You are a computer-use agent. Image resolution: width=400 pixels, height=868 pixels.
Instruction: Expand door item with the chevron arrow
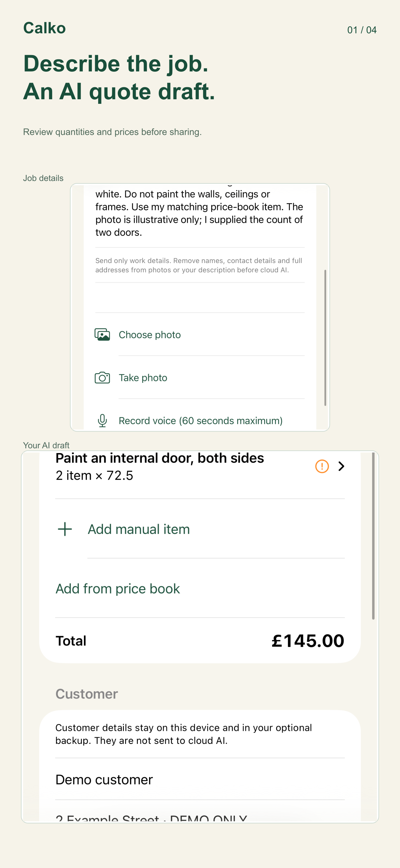point(341,466)
